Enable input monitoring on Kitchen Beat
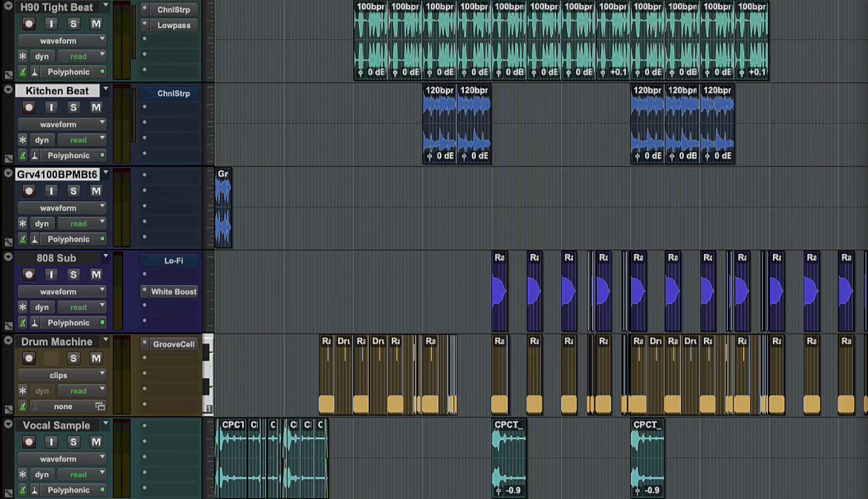 coord(51,108)
